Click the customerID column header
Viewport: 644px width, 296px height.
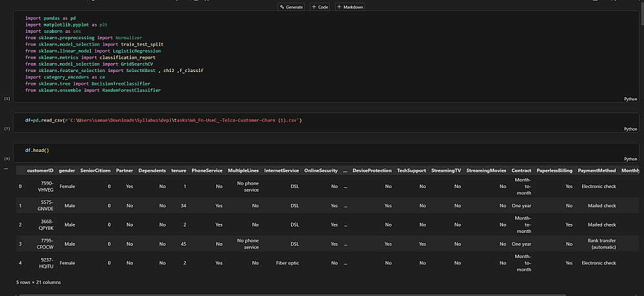click(41, 171)
